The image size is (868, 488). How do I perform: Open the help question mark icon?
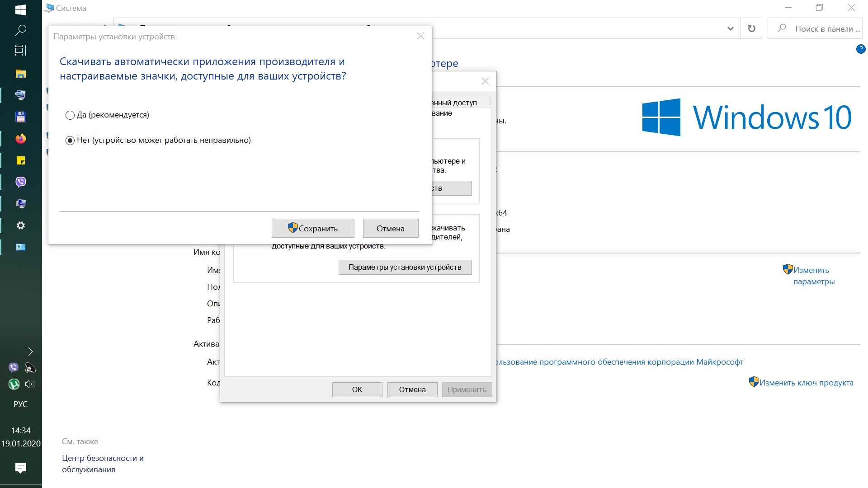pos(860,49)
